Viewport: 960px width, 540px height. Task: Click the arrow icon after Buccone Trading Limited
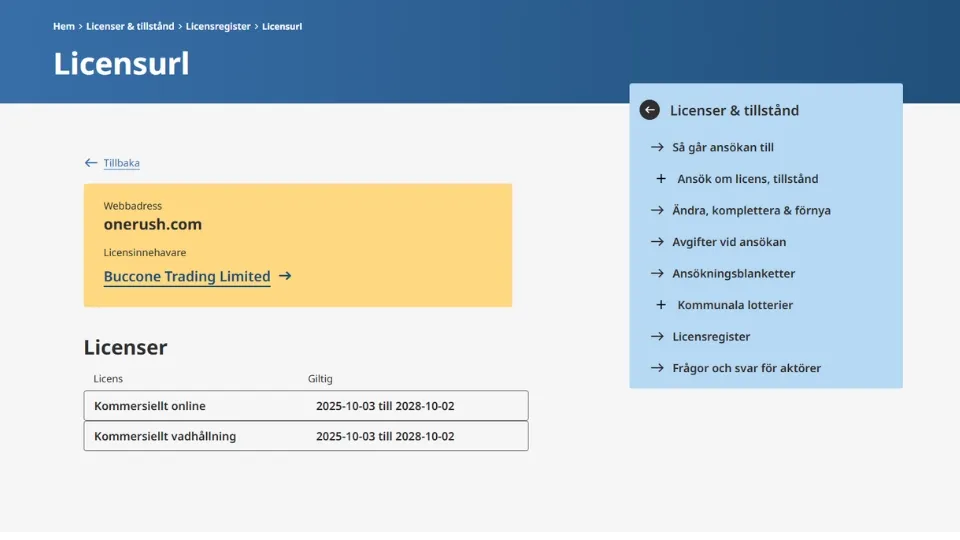pos(285,276)
